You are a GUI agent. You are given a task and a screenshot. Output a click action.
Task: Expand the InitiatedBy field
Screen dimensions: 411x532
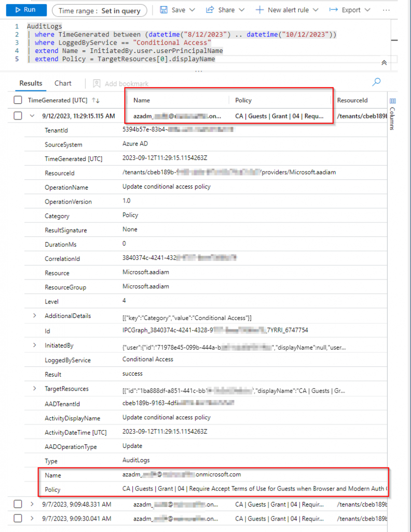35,345
